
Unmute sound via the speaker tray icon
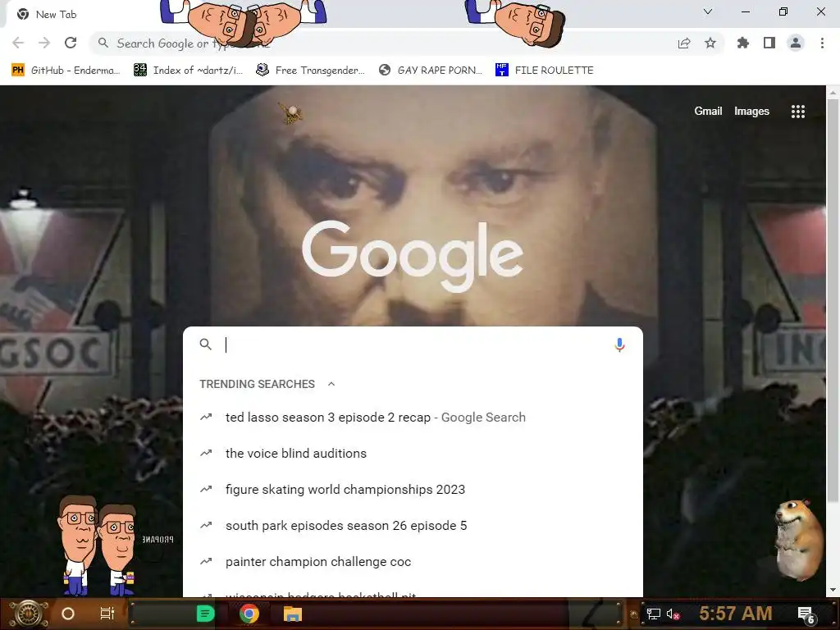pyautogui.click(x=673, y=614)
